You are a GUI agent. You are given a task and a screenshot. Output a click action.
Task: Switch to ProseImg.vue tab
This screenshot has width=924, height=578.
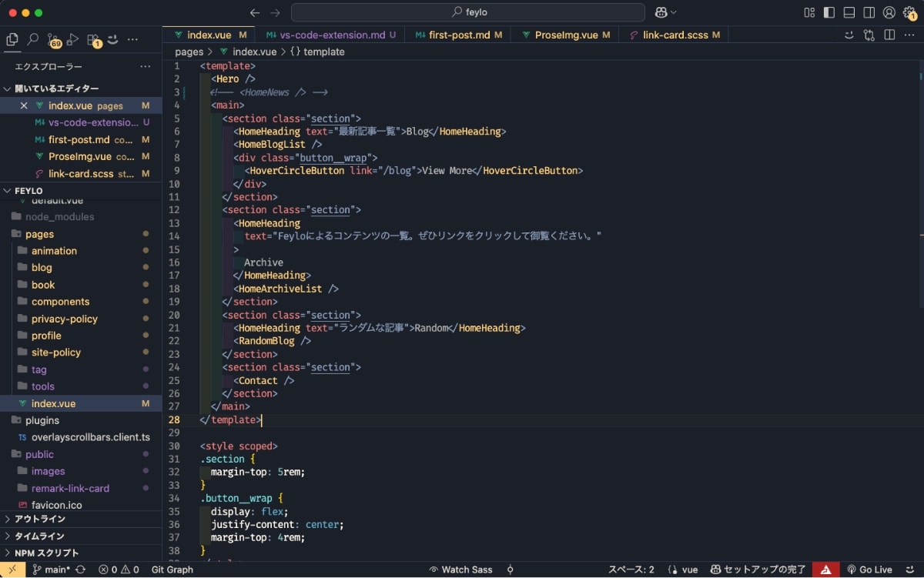click(x=566, y=35)
